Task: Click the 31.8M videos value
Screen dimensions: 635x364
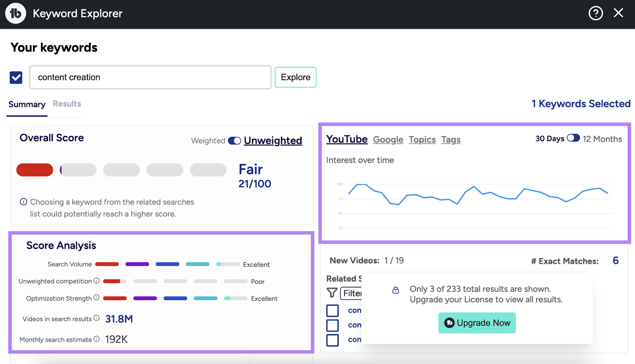Action: [x=119, y=319]
